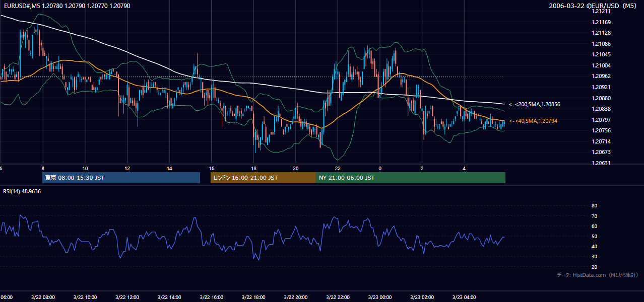Click price level 1.21169 on axis
The image size is (644, 302).
coord(601,22)
